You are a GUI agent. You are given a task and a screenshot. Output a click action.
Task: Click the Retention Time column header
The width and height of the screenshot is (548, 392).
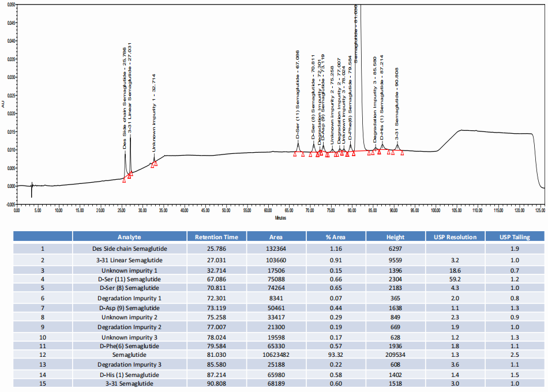(216, 237)
